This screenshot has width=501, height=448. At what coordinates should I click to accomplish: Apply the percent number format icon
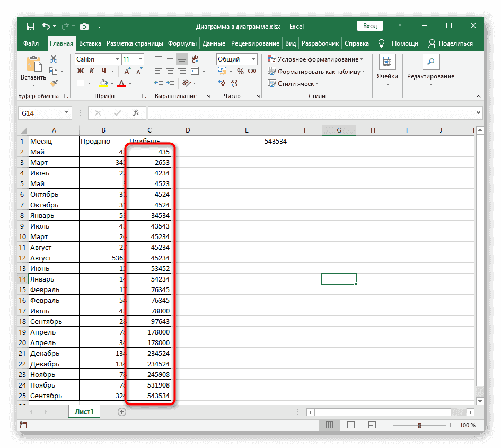[x=240, y=71]
